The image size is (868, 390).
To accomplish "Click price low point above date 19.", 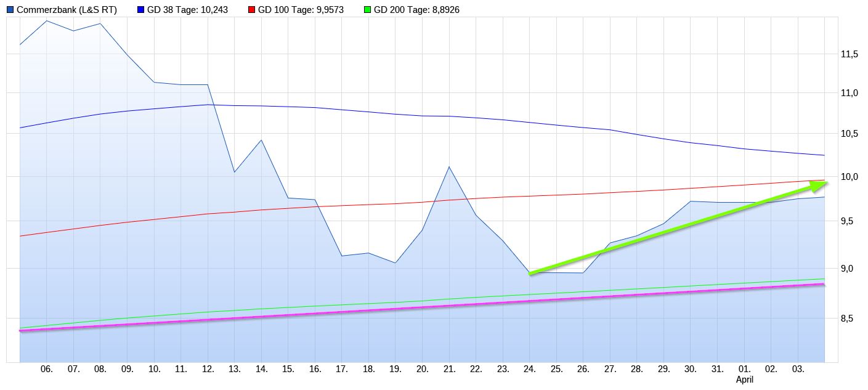I will click(x=395, y=263).
